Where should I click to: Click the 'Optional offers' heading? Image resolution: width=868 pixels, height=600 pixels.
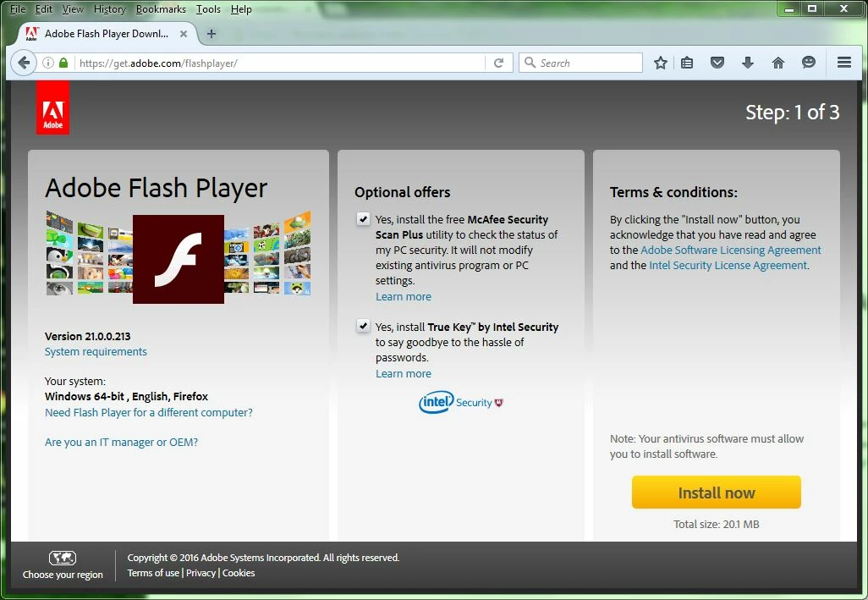(403, 192)
